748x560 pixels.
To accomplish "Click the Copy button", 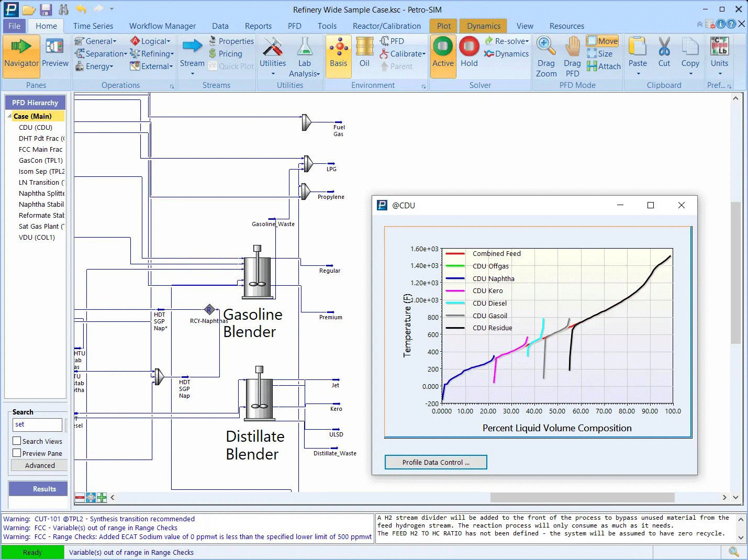I will click(x=690, y=57).
